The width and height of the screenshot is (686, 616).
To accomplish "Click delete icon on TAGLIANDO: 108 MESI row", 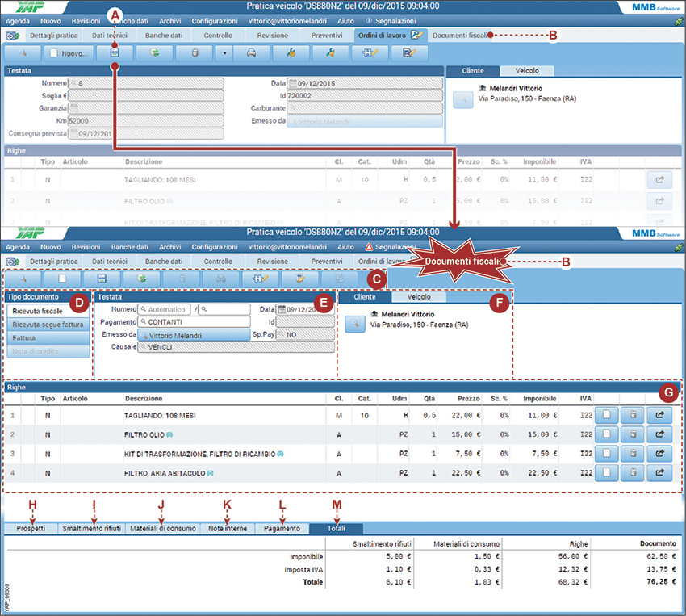I will pos(633,415).
